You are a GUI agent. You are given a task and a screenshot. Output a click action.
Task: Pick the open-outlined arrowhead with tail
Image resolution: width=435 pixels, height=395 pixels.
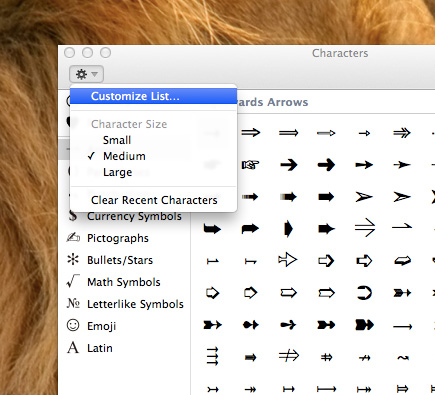(x=287, y=260)
